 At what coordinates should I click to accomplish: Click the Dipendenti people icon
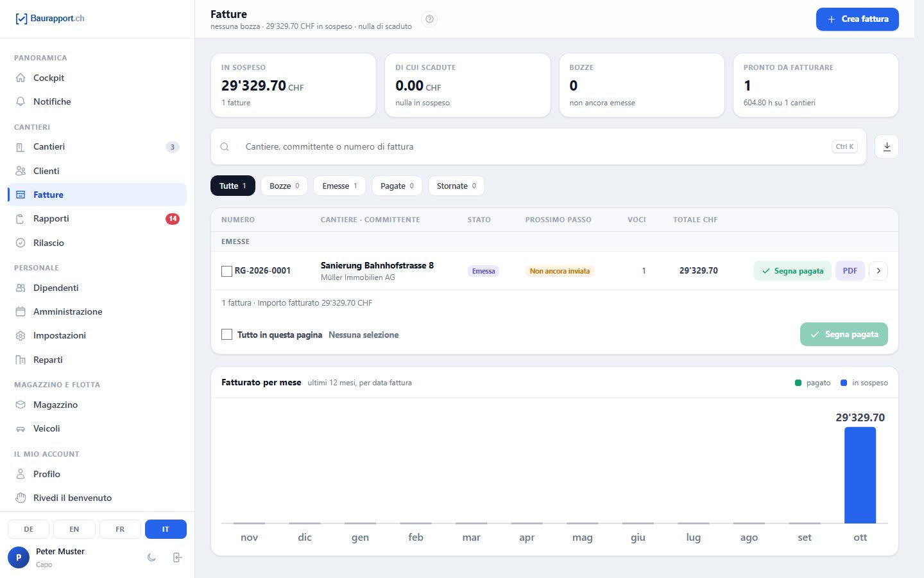(x=21, y=288)
